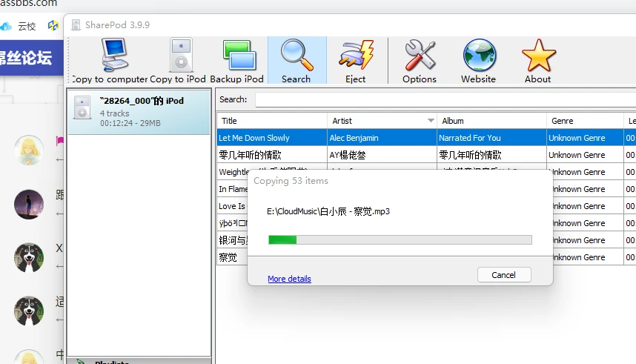This screenshot has width=636, height=364.
Task: Click the AY楊佬叁 artist cell
Action: (x=382, y=155)
